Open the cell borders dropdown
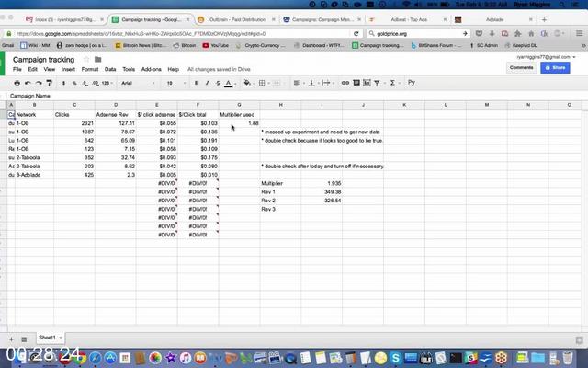 click(x=264, y=83)
